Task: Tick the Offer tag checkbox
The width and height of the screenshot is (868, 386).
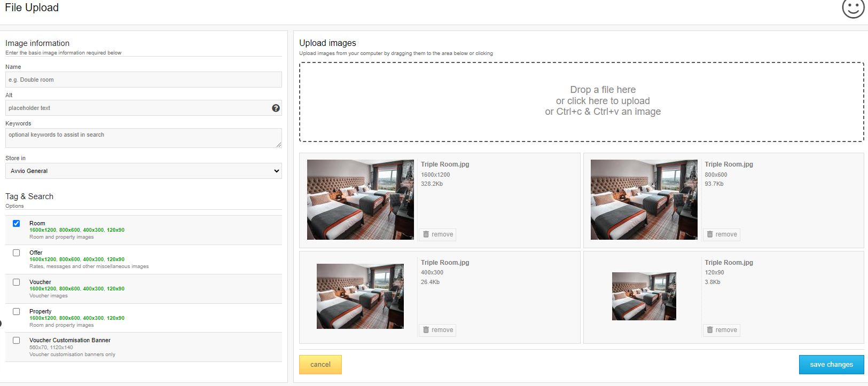Action: coord(17,253)
